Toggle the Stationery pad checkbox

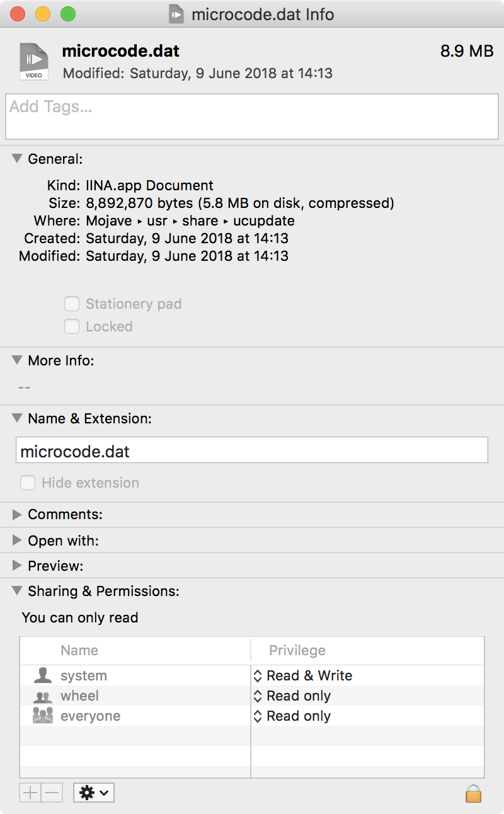[x=72, y=304]
